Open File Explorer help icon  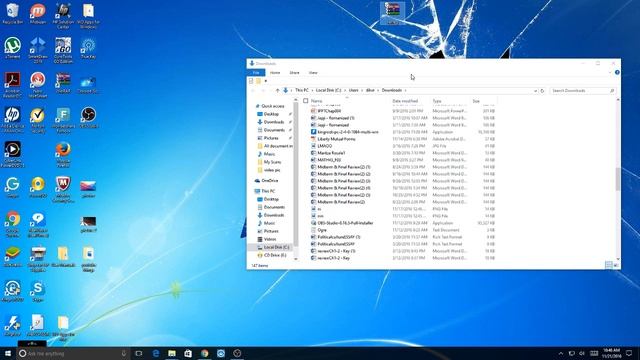point(617,72)
